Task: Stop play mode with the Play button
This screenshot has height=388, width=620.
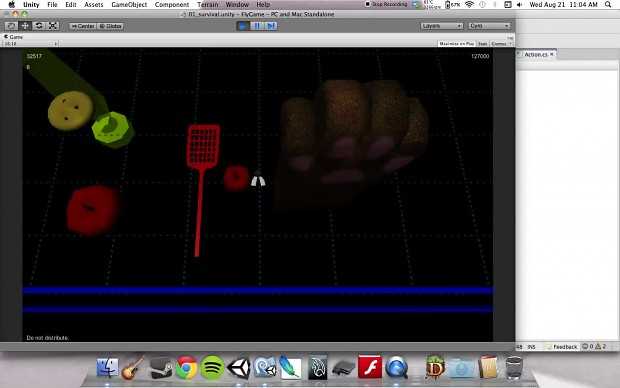Action: (x=243, y=26)
